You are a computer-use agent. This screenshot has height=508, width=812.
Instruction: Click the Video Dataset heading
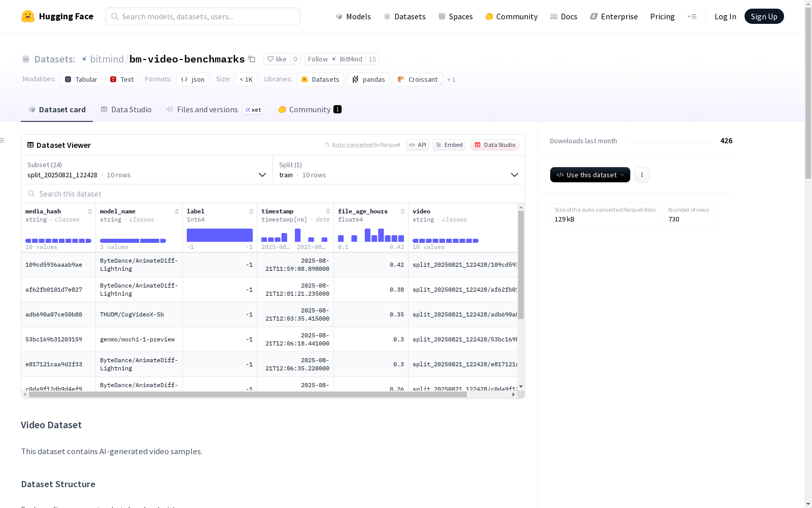(x=51, y=425)
